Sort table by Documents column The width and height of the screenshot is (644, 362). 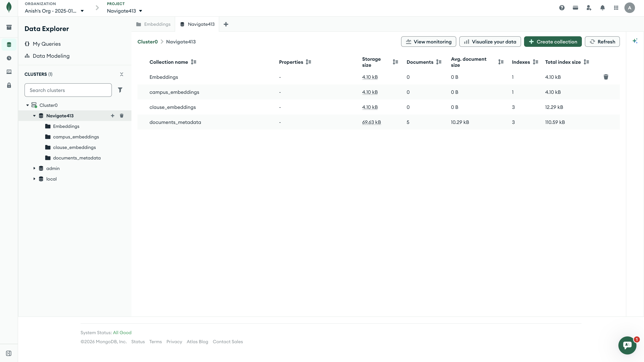point(439,62)
